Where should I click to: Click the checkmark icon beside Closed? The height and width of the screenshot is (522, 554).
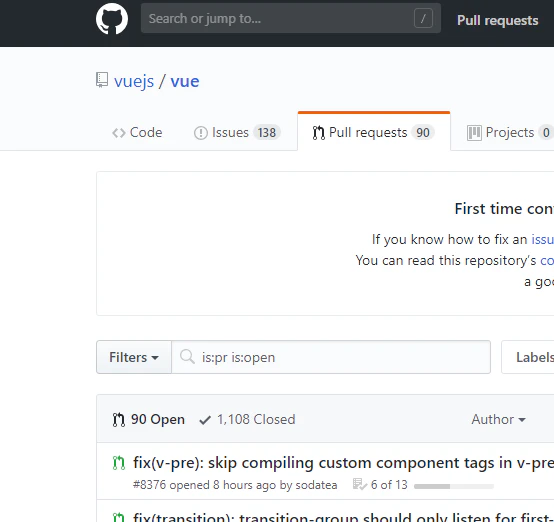point(205,420)
